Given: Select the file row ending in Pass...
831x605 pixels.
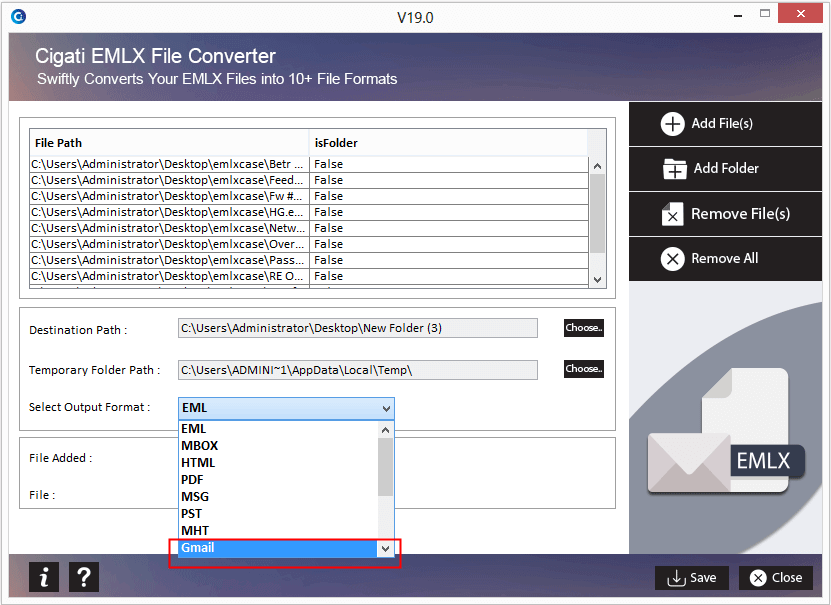Looking at the screenshot, I should click(309, 260).
